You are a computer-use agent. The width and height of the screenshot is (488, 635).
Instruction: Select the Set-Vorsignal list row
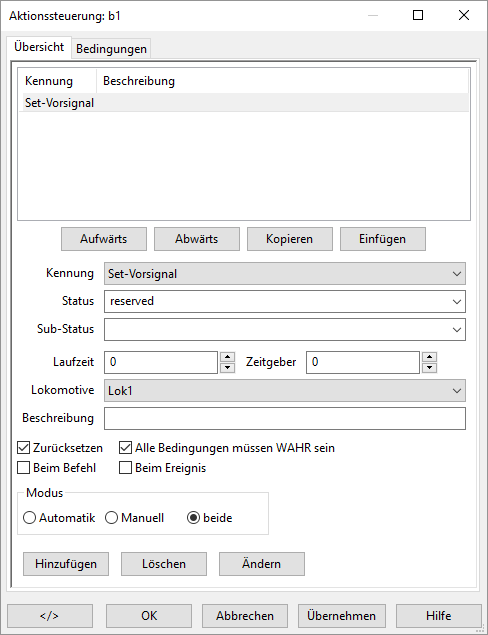[244, 103]
